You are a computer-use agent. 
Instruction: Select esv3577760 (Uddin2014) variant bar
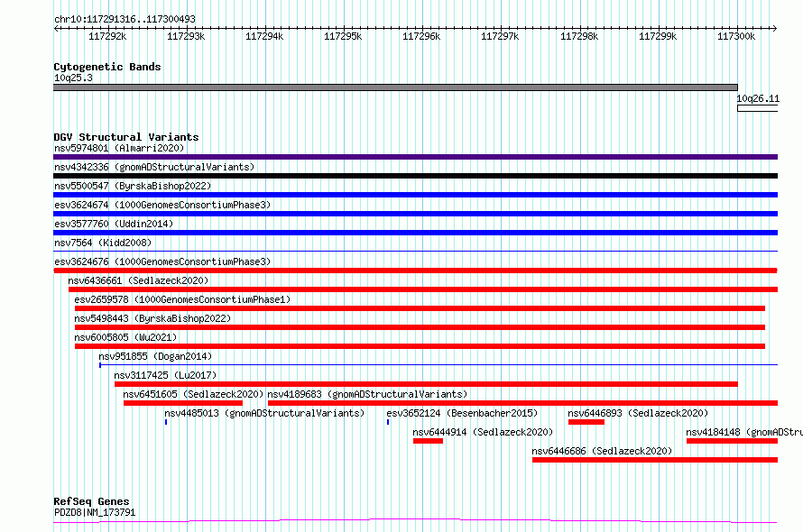[x=415, y=233]
